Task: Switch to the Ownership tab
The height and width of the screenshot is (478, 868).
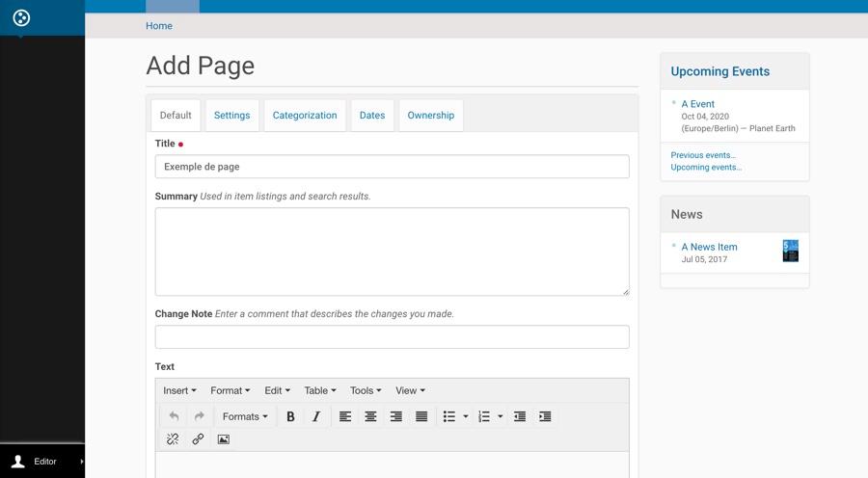Action: [x=430, y=116]
